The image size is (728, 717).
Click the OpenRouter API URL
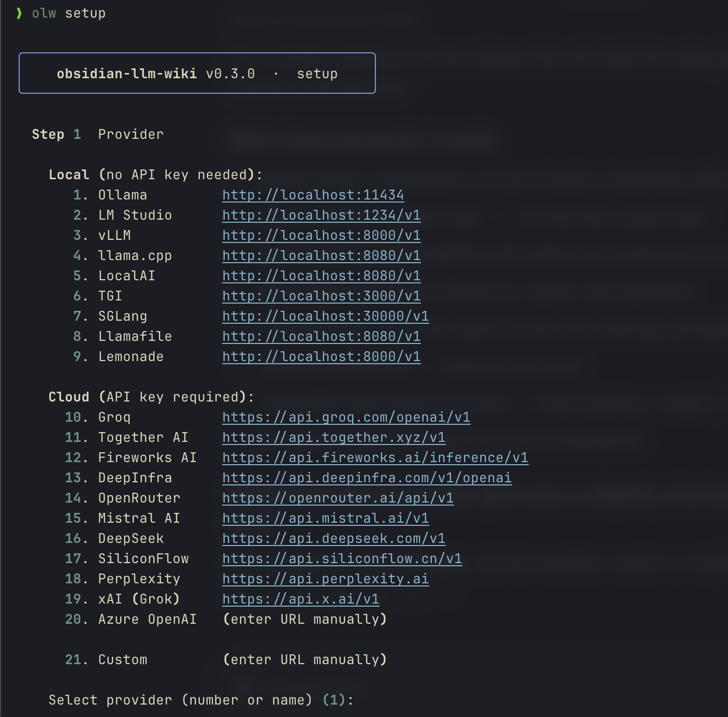point(338,498)
